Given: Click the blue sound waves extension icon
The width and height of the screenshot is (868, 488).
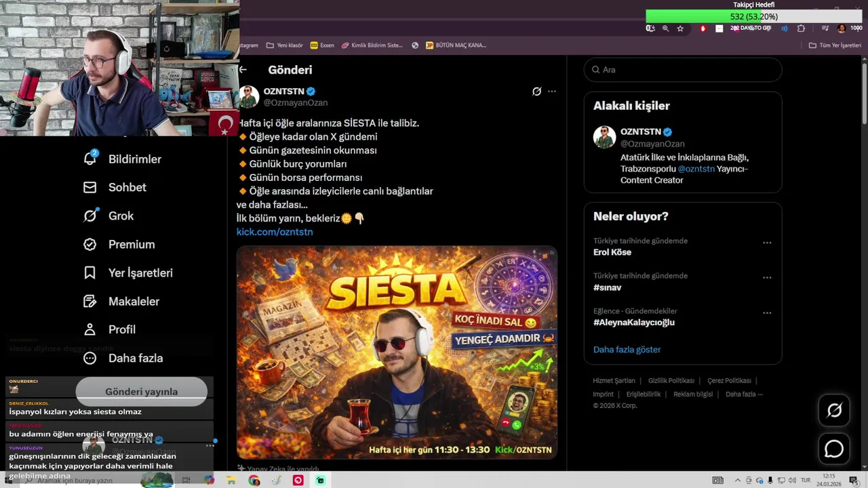Looking at the screenshot, I should pos(785,28).
